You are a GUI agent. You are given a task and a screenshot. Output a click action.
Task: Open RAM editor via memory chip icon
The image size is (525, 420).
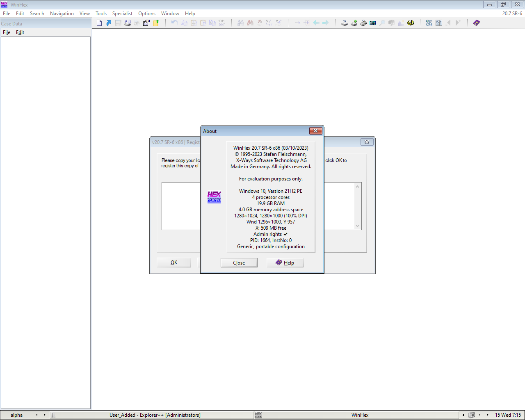(x=363, y=23)
